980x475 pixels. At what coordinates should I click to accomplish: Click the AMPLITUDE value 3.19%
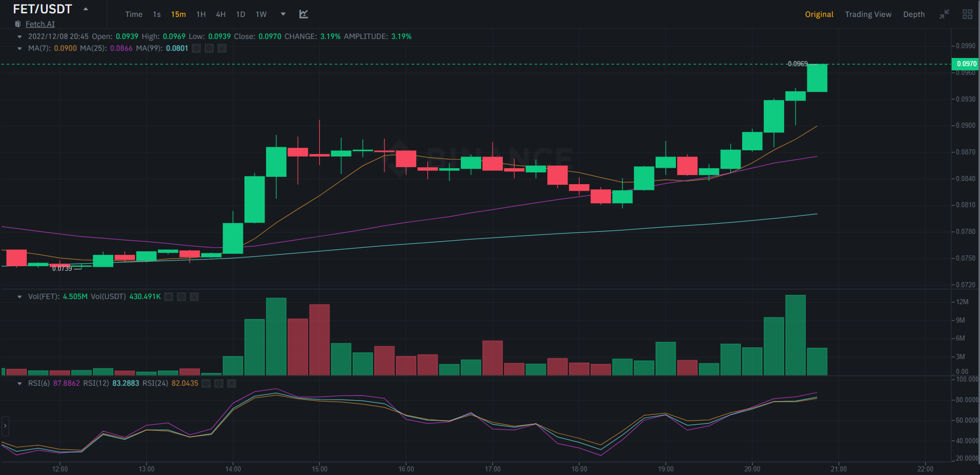click(401, 36)
